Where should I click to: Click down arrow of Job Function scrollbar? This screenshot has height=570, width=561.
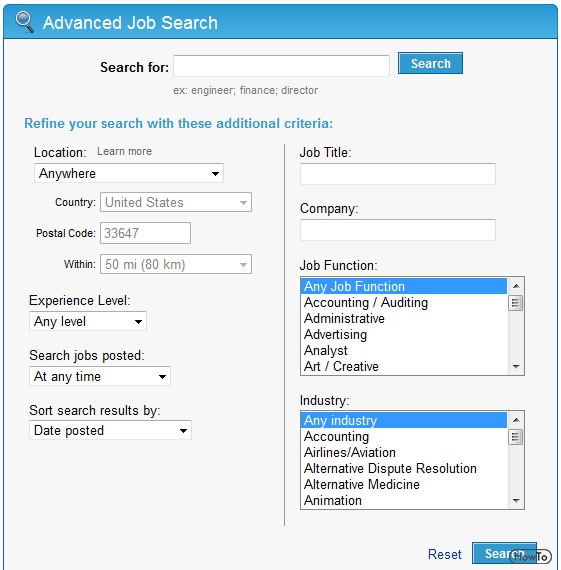coord(516,366)
